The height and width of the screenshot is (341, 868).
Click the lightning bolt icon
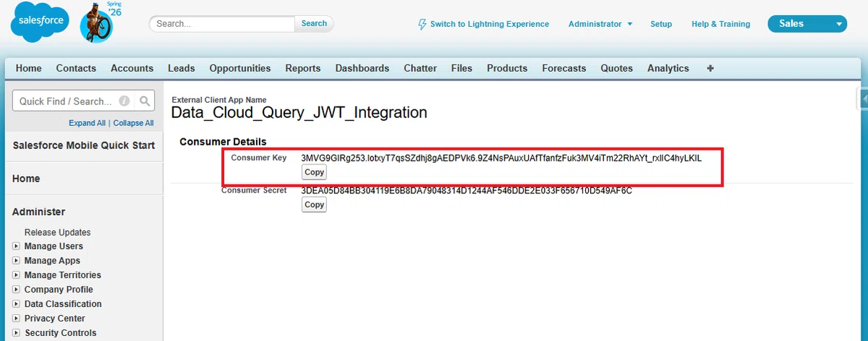pyautogui.click(x=422, y=24)
